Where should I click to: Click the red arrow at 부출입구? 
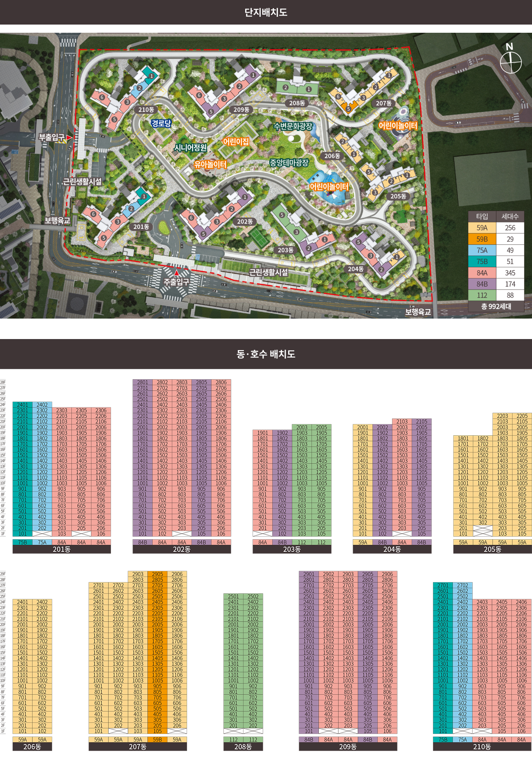click(x=70, y=138)
